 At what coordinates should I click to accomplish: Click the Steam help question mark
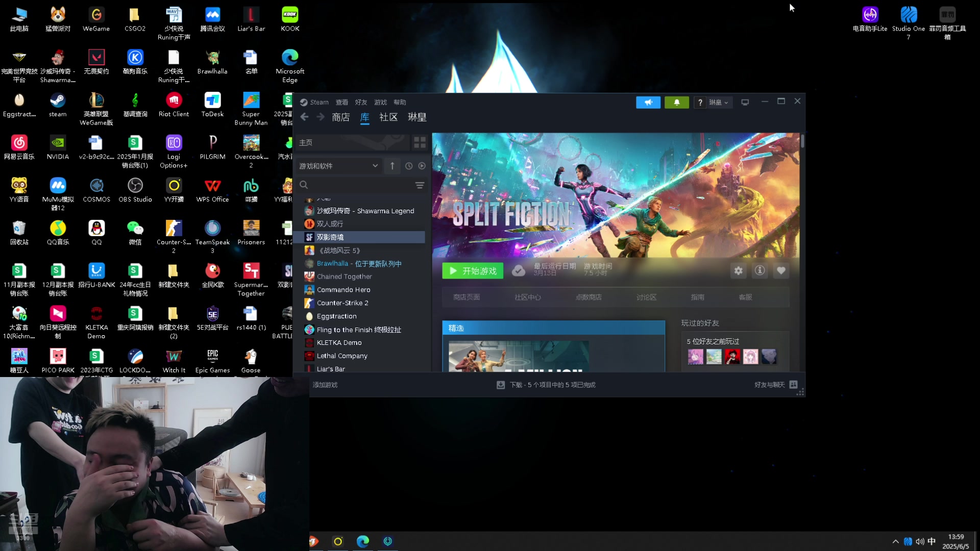[x=700, y=103]
